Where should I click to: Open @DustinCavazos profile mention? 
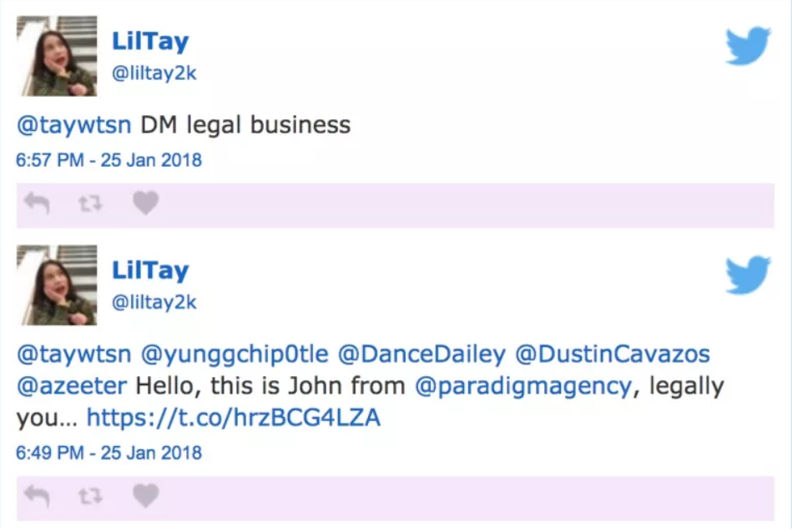(x=613, y=354)
